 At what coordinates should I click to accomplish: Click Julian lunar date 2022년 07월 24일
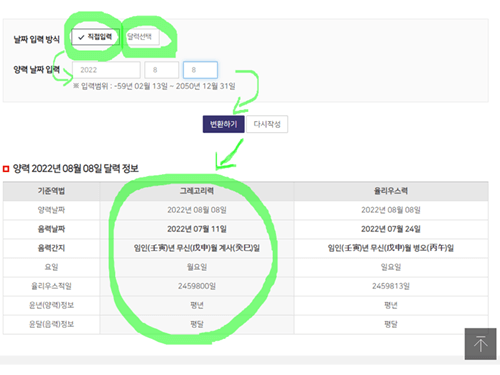[391, 229]
